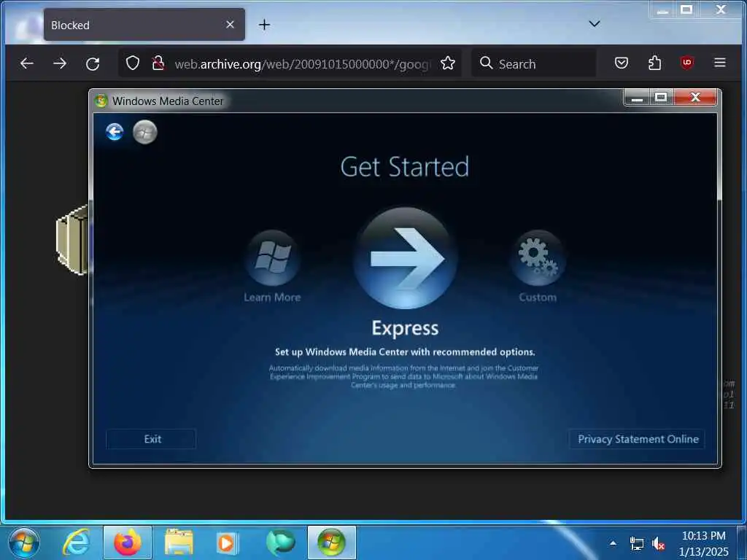Screen dimensions: 747x560
Task: Close the Windows Media Center window
Action: pyautogui.click(x=695, y=98)
